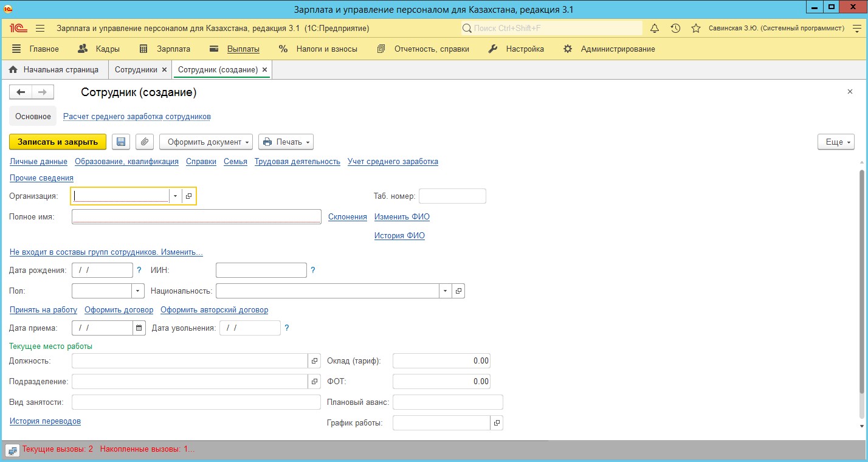The height and width of the screenshot is (462, 868).
Task: Click the Склонения link
Action: 348,216
